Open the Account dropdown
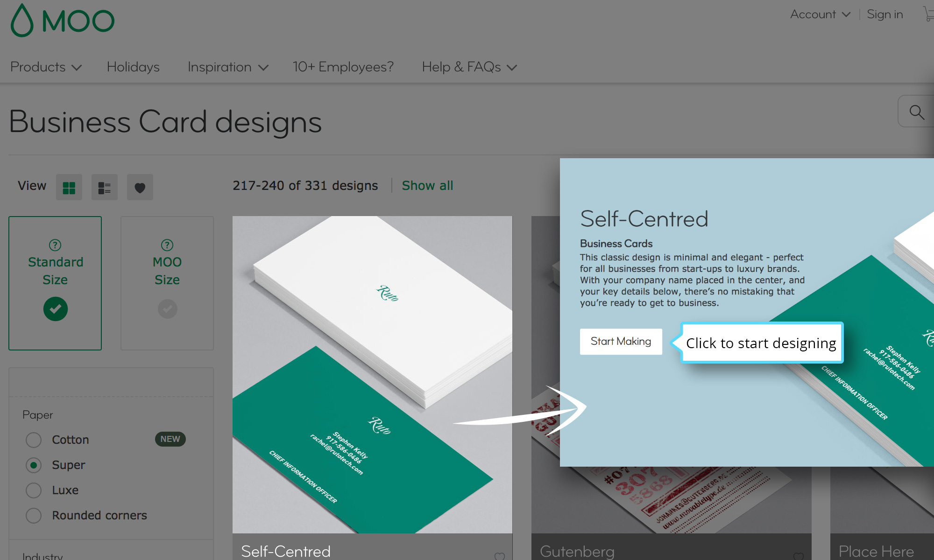This screenshot has height=560, width=934. coord(820,14)
